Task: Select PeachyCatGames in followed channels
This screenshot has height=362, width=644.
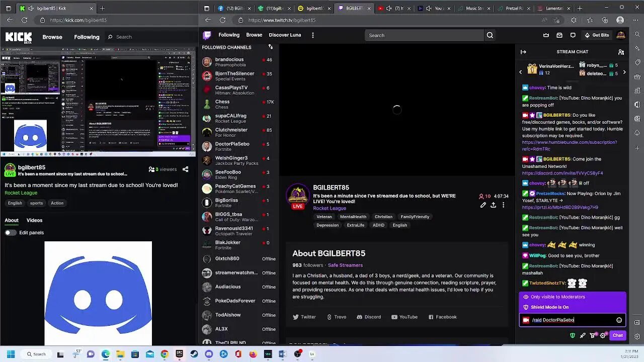Action: click(238, 189)
